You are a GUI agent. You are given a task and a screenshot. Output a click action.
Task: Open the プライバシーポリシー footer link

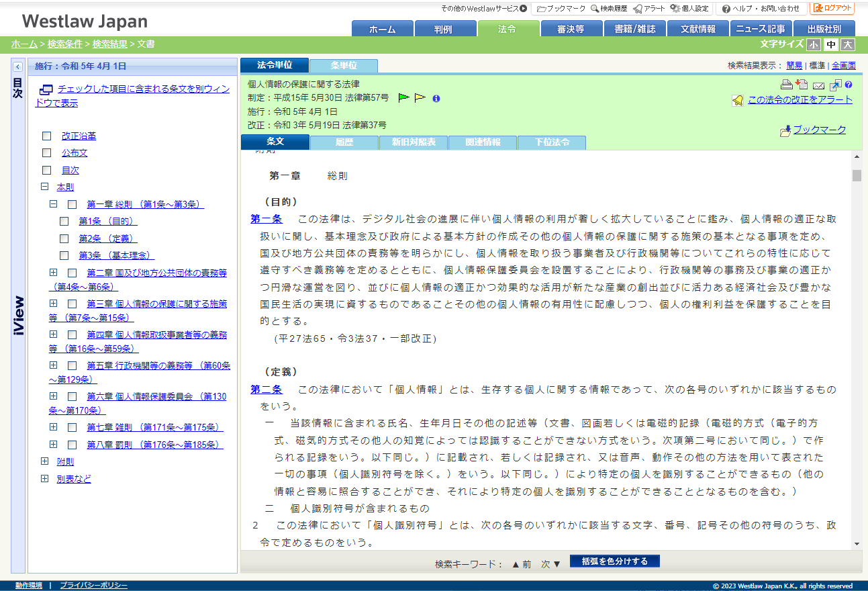pyautogui.click(x=93, y=586)
